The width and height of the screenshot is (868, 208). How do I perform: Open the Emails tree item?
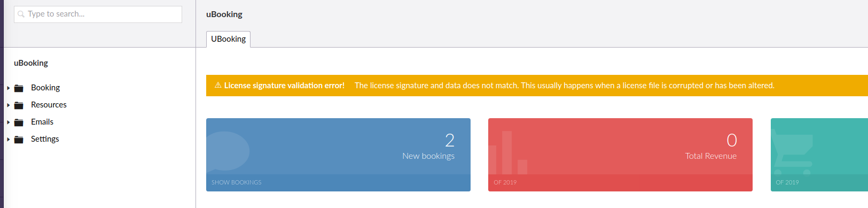click(42, 122)
